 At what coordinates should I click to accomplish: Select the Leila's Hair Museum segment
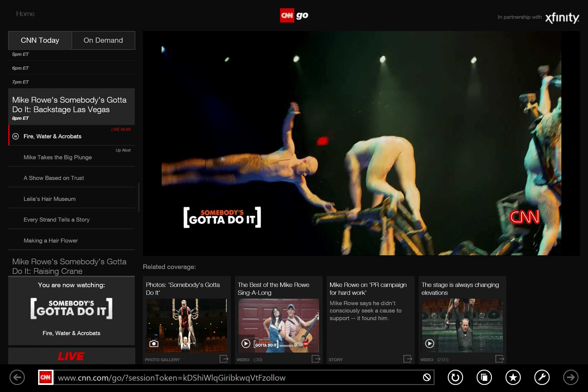(x=71, y=198)
